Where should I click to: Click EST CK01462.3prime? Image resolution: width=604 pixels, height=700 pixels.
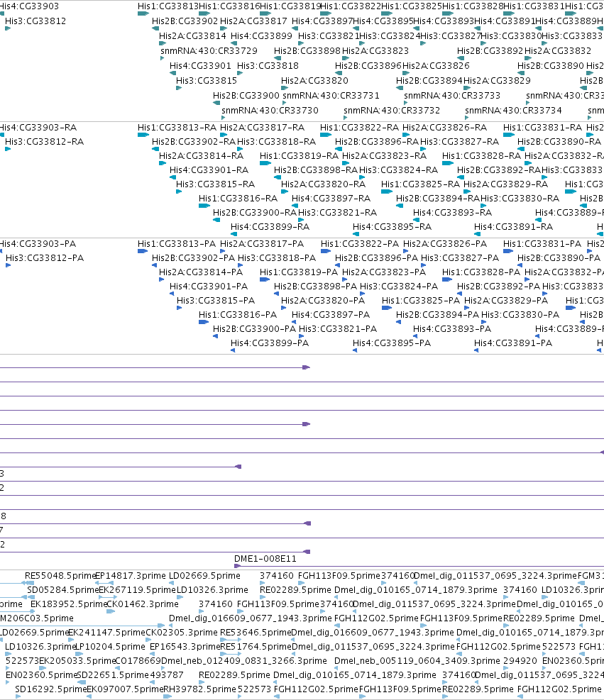pos(143,604)
